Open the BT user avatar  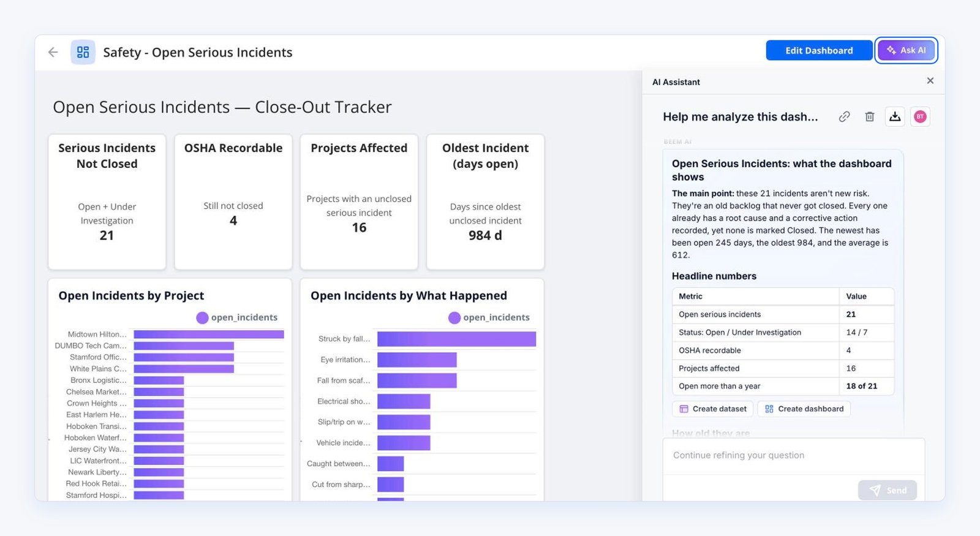920,116
